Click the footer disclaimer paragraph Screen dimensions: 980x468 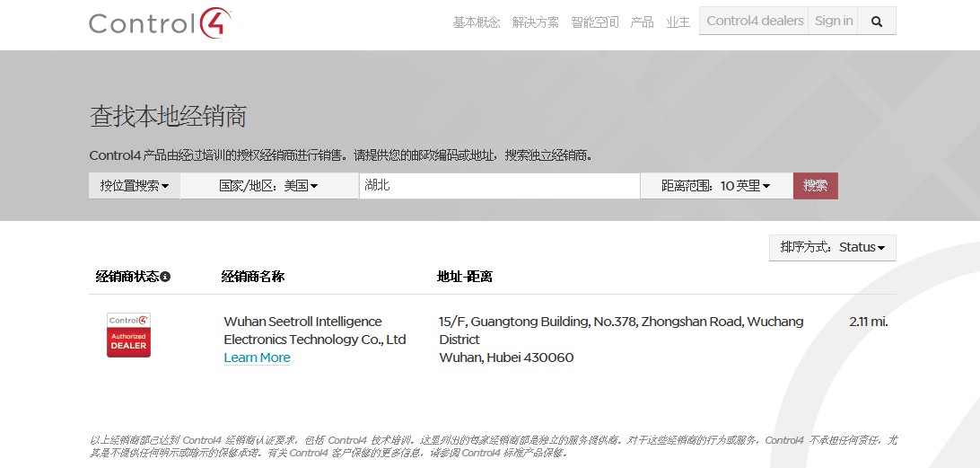point(493,446)
